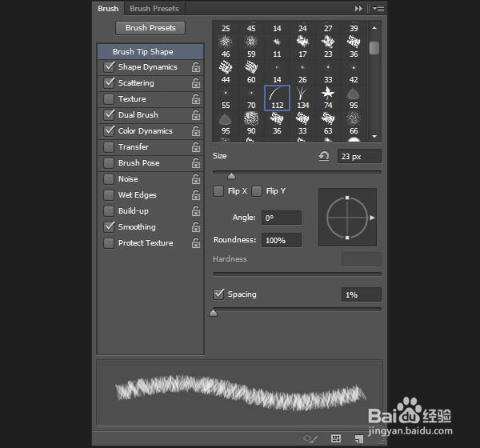This screenshot has height=448, width=480.
Task: Enable Protect Texture checkbox
Action: [x=109, y=243]
